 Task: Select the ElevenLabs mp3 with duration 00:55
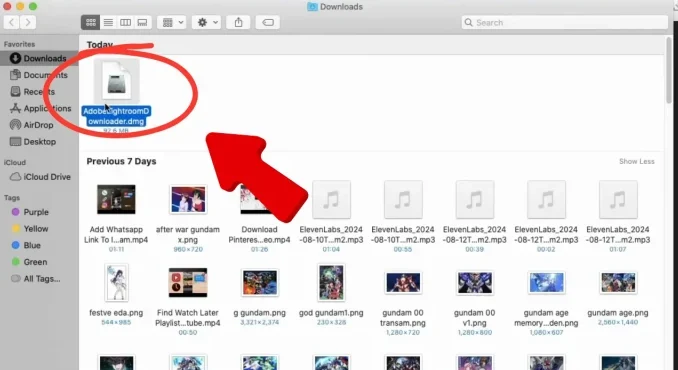pos(403,199)
